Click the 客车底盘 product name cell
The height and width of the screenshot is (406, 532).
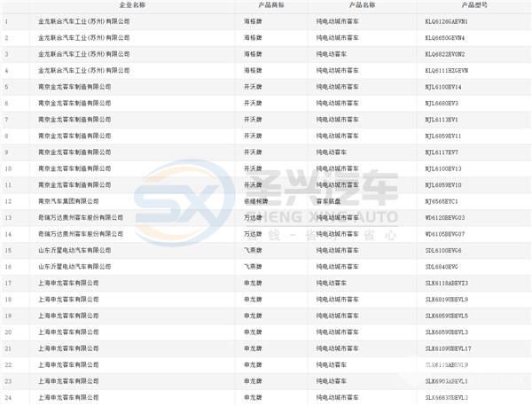click(x=332, y=201)
